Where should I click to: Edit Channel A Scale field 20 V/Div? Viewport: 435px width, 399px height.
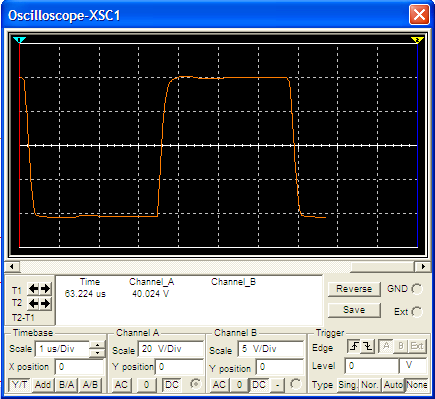[171, 349]
